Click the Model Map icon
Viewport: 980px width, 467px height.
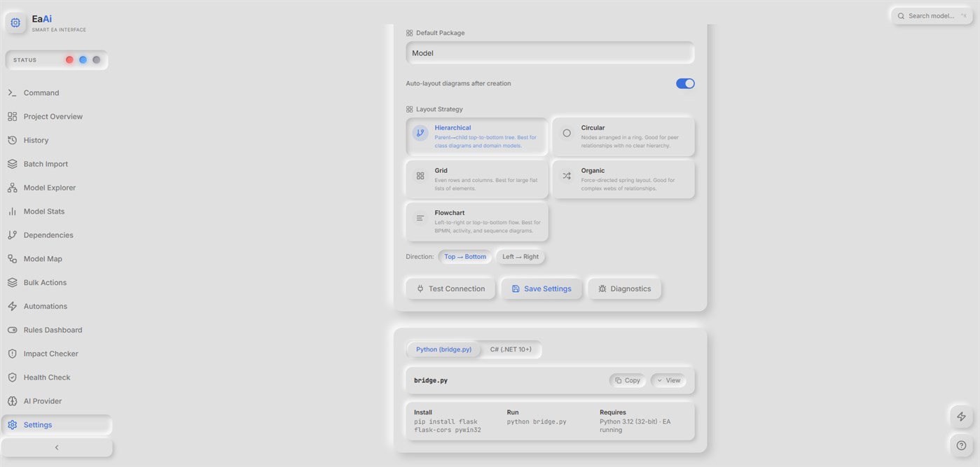click(x=12, y=259)
